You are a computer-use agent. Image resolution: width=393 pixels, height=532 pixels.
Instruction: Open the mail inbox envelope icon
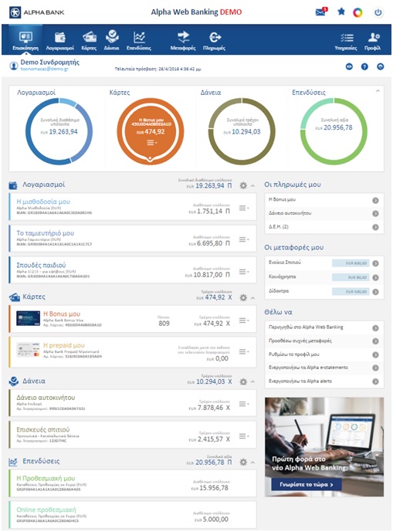coord(320,12)
